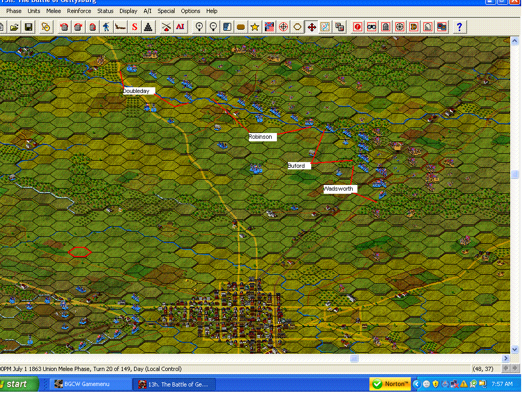532x399 pixels.
Task: Save the game with floppy icon
Action: pos(29,27)
